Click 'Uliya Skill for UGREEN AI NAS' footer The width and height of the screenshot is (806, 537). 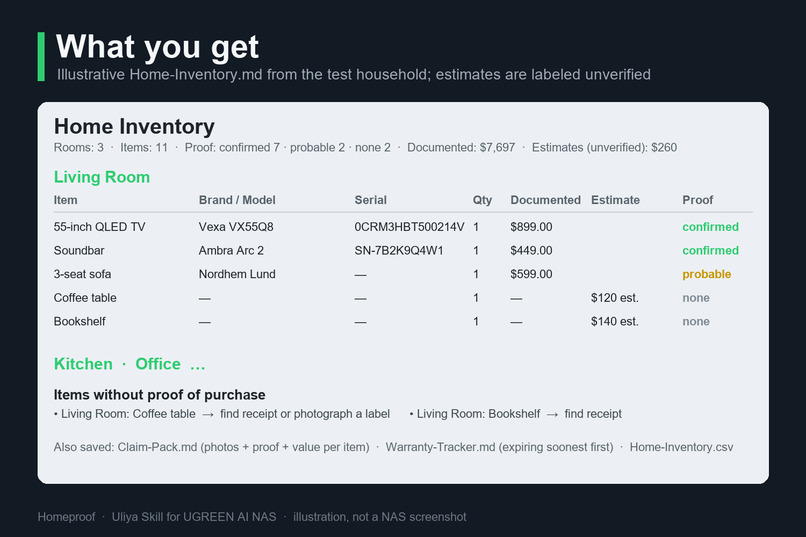pos(194,517)
